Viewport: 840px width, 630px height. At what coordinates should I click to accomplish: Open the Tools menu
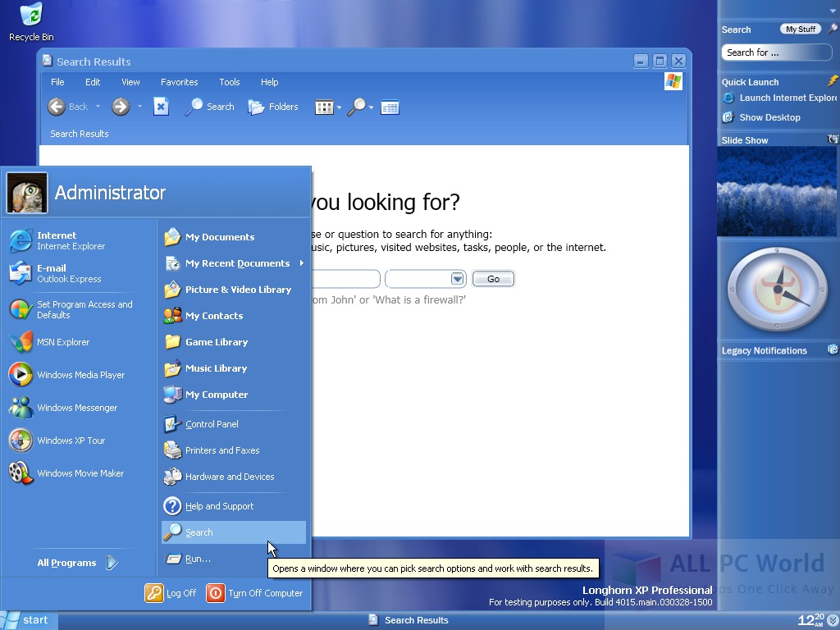pos(229,82)
